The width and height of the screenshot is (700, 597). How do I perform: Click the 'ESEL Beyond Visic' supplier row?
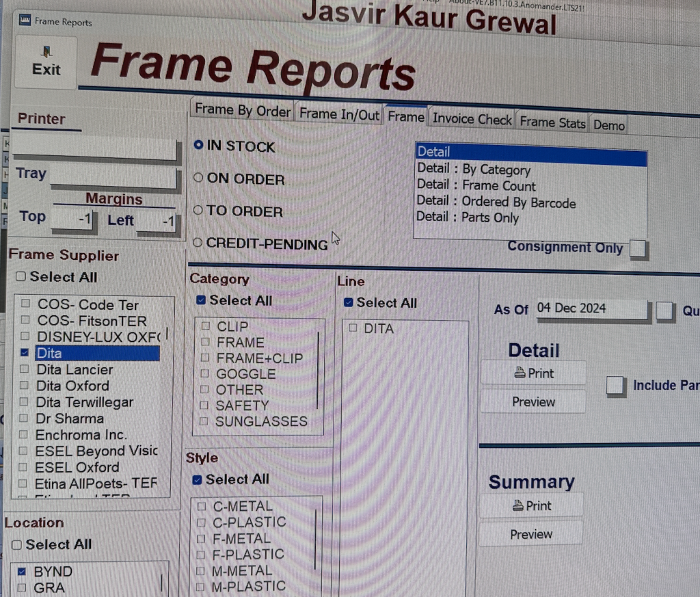[x=96, y=451]
